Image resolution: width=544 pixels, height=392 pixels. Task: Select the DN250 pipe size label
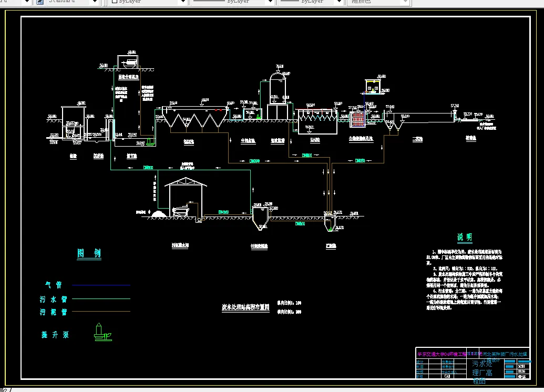pos(360,161)
